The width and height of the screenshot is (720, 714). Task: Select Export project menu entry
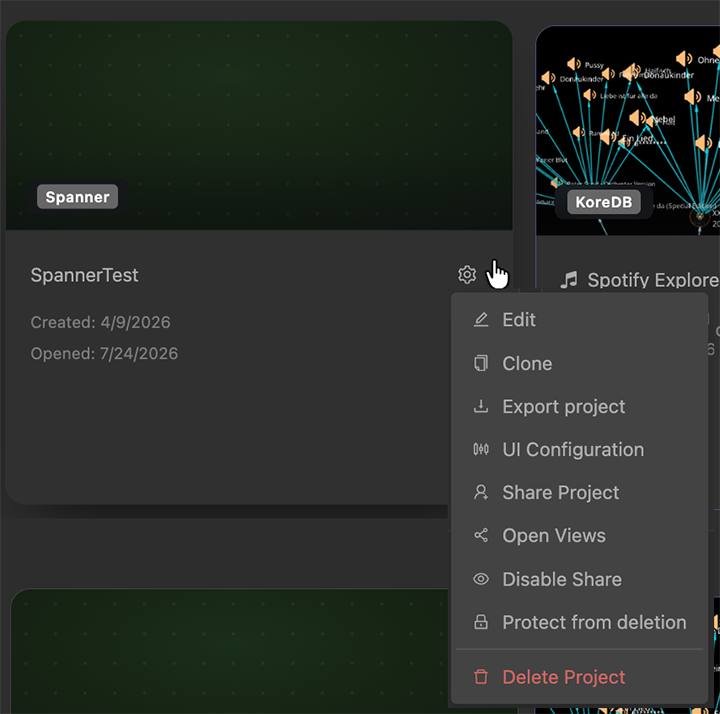pyautogui.click(x=579, y=406)
